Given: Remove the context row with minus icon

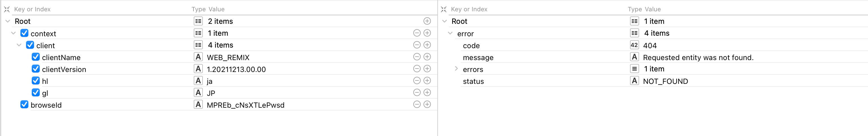Looking at the screenshot, I should coord(417,33).
